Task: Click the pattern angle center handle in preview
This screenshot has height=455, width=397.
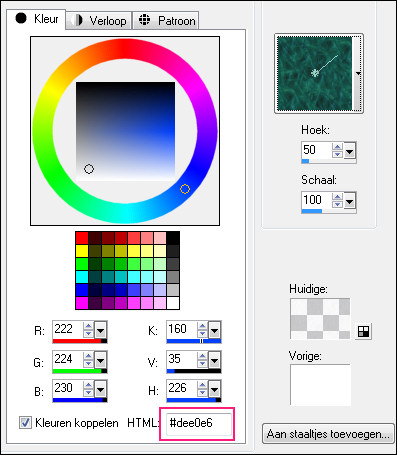Action: [x=314, y=73]
